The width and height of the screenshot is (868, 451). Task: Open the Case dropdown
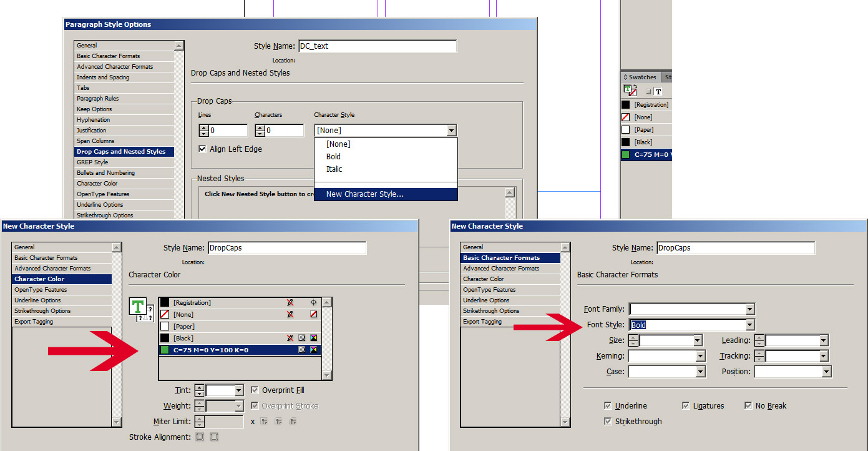700,372
